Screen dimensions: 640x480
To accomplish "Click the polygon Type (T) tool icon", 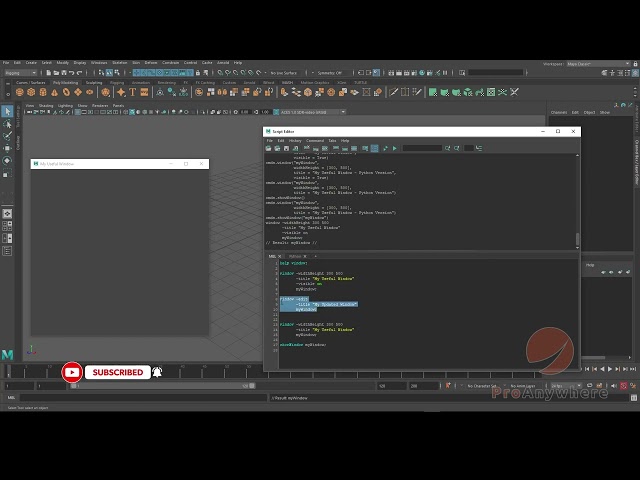I will coord(132,92).
